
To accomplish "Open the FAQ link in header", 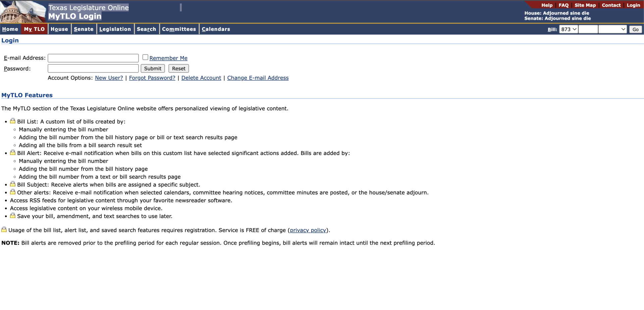I will [563, 5].
